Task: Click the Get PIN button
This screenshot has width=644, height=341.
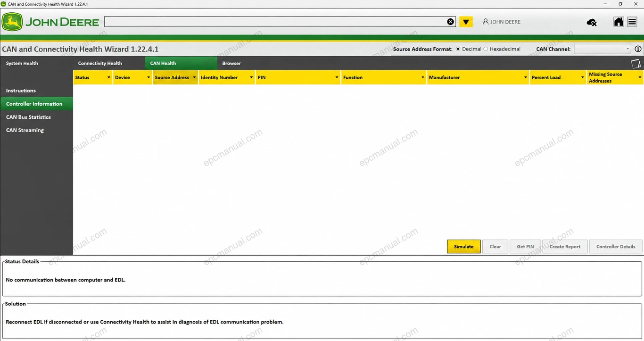Action: pos(525,246)
